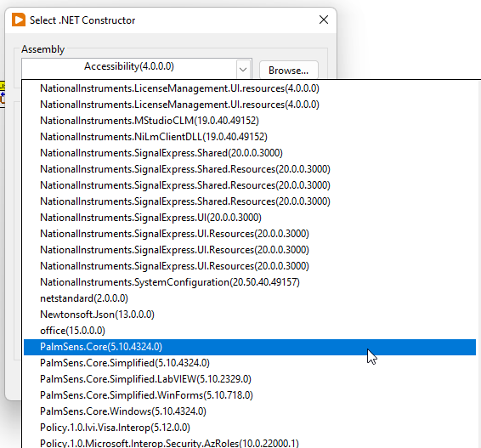The image size is (481, 448).
Task: Click the LabVIEW icon in the dialog title
Action: click(x=19, y=20)
